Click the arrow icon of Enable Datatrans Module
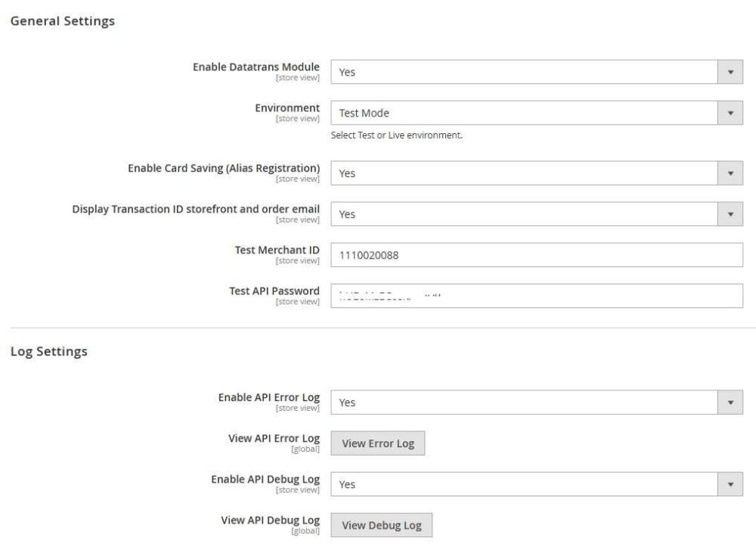Viewport: 756px width, 547px height. coord(730,72)
